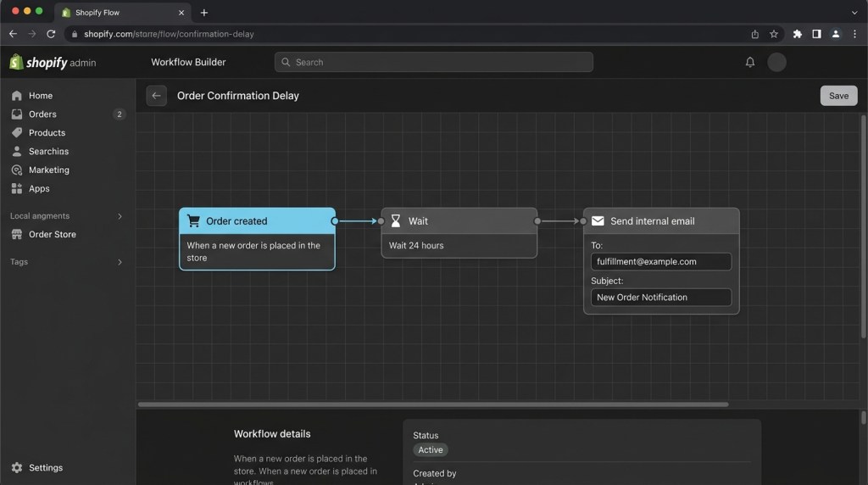Viewport: 868px width, 485px height.
Task: Click the Orders count badge 2
Action: [119, 114]
